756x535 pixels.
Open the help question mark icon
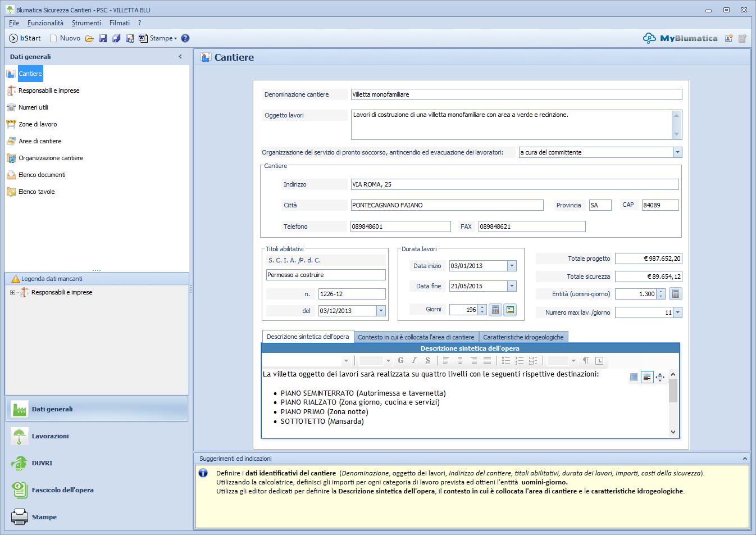tap(185, 38)
